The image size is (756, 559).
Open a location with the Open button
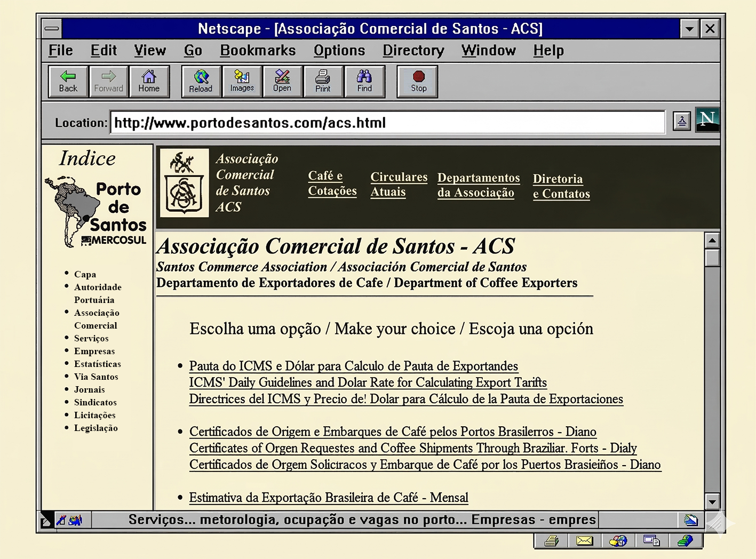coord(282,82)
